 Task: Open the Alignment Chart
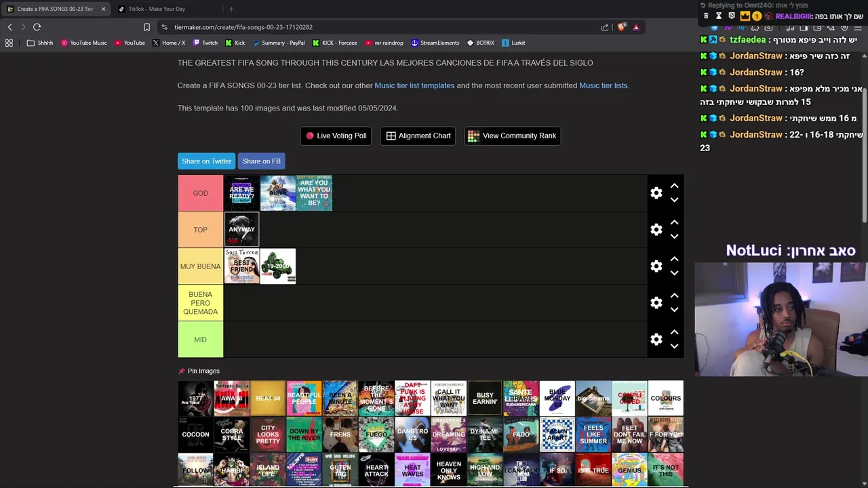[418, 136]
